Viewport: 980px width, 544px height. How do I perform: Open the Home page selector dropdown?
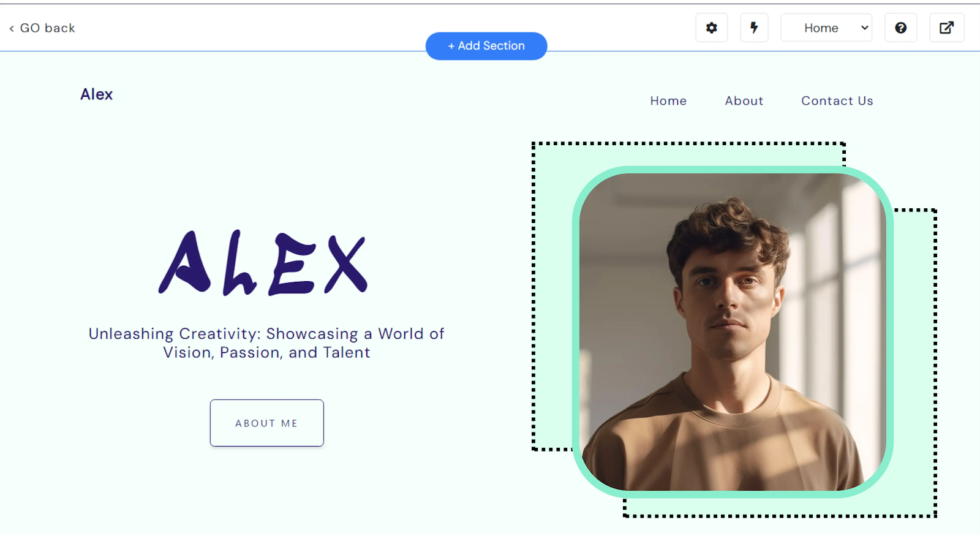(826, 28)
